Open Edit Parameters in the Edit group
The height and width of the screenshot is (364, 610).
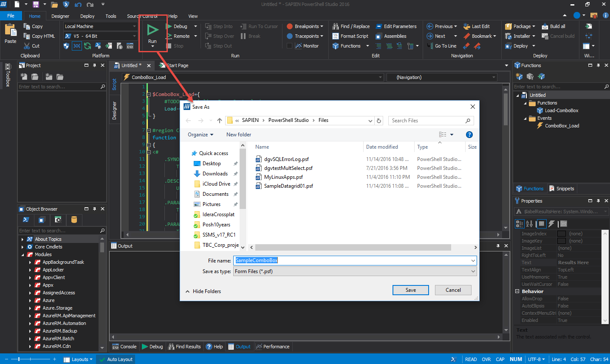(396, 26)
